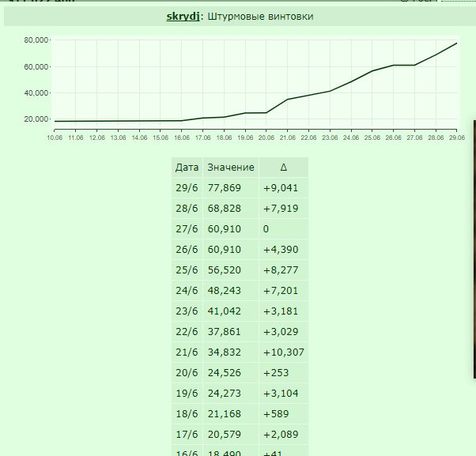Select value 77,869 in the table
The image size is (476, 456).
click(231, 188)
